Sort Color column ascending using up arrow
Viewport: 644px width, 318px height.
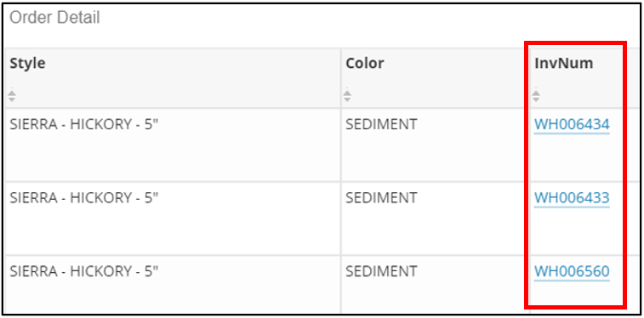(347, 93)
